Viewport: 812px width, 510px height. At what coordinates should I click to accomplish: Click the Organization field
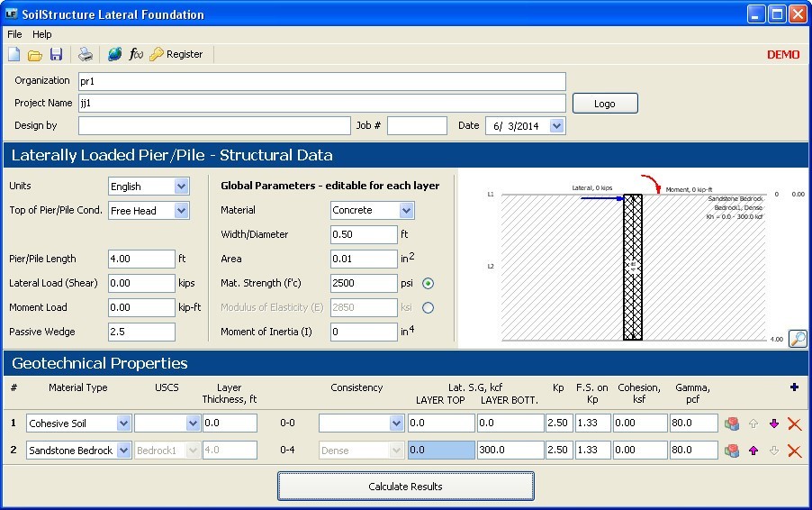pos(321,81)
